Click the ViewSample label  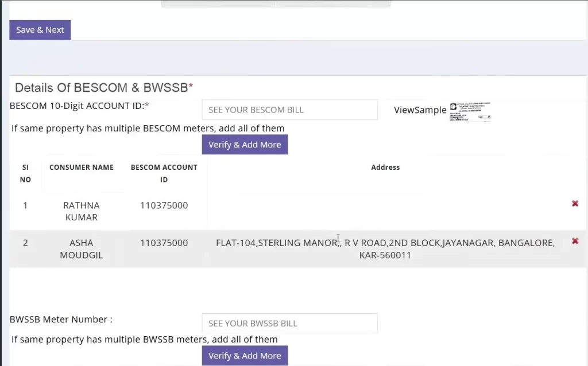tap(420, 110)
